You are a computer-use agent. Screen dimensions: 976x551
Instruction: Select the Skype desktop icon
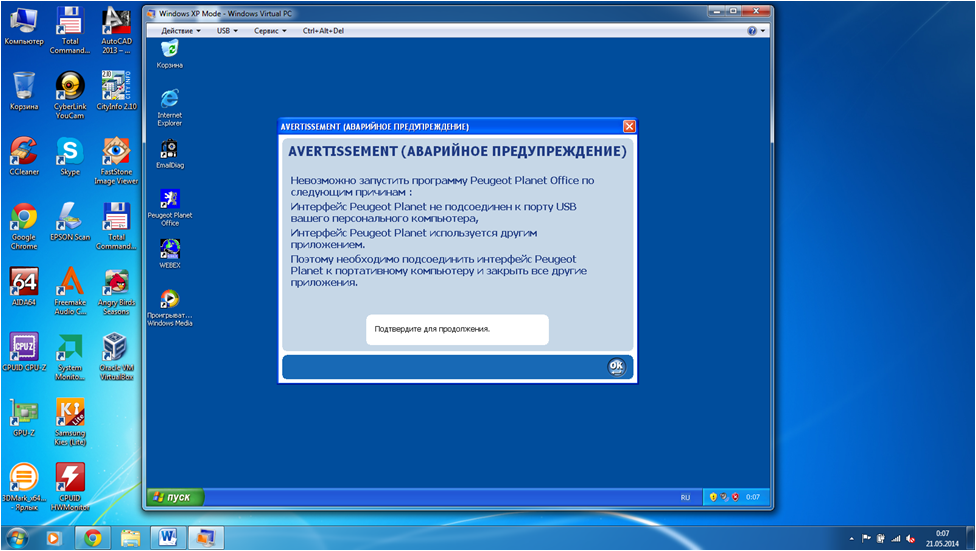tap(70, 156)
